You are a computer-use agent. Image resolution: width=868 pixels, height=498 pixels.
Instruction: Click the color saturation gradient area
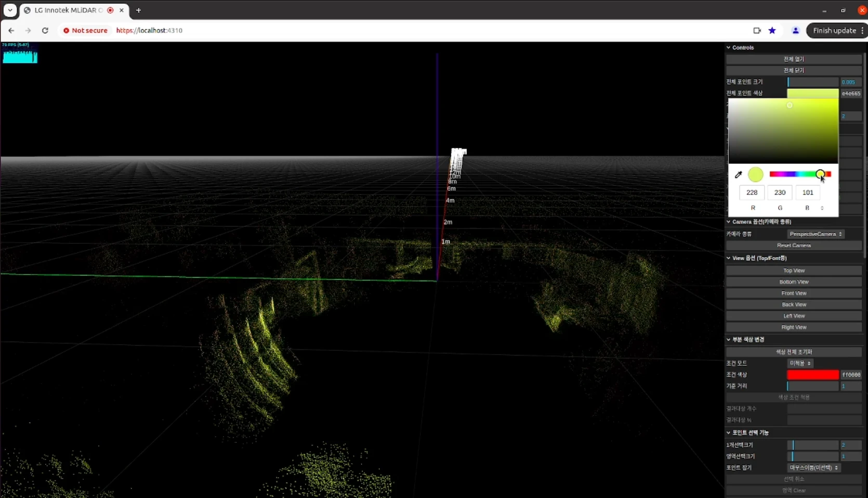click(783, 131)
